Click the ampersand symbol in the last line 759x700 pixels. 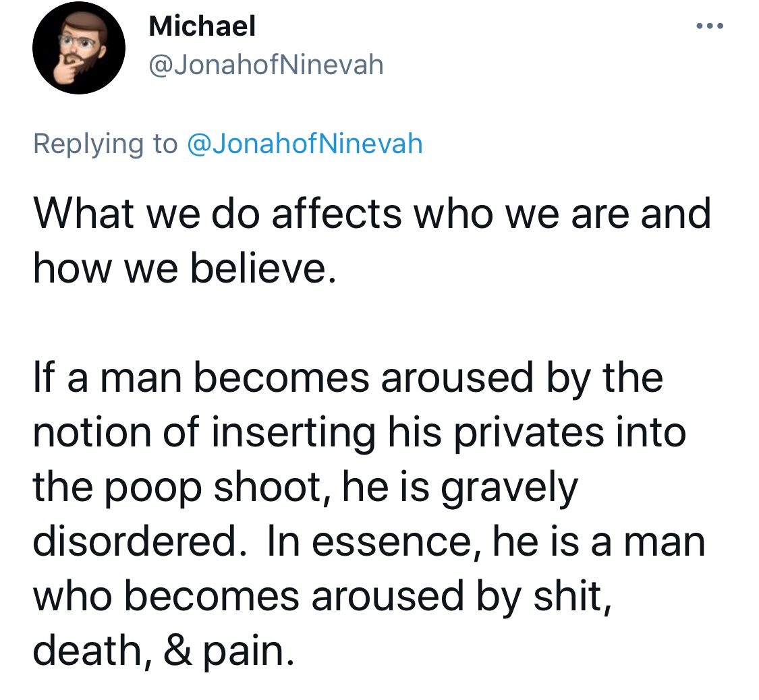[x=177, y=649]
